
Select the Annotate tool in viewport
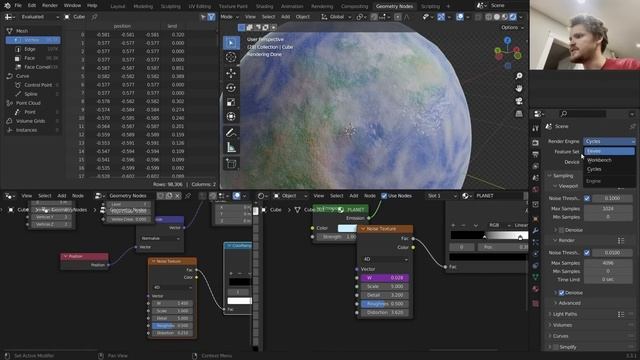[231, 133]
